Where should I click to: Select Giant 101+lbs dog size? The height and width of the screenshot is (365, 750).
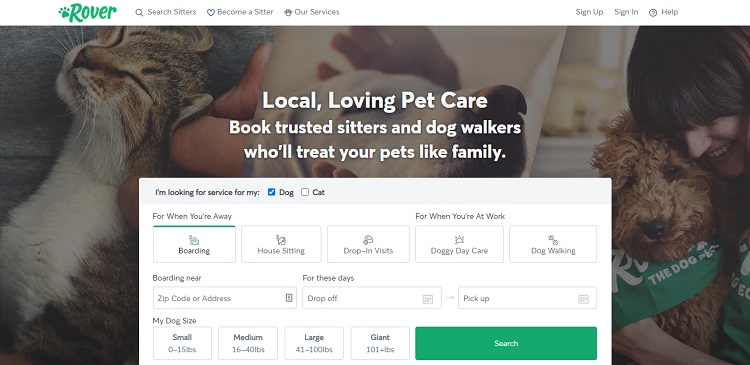[380, 343]
